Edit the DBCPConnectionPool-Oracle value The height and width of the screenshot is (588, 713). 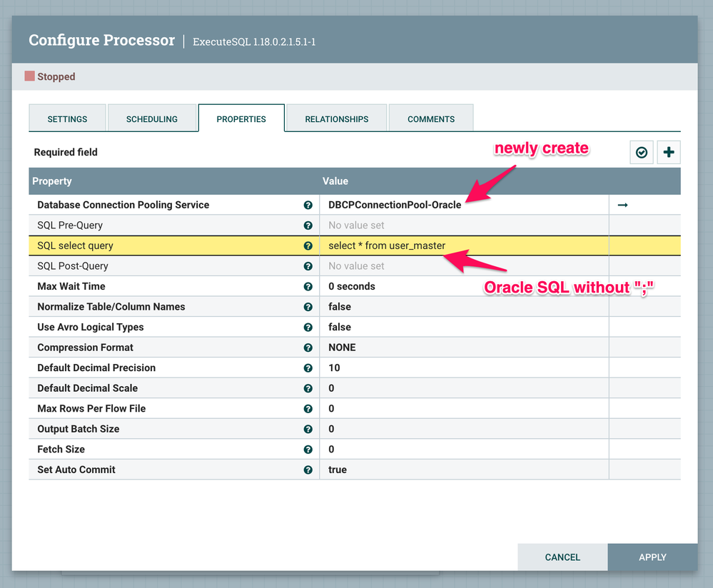[464, 205]
